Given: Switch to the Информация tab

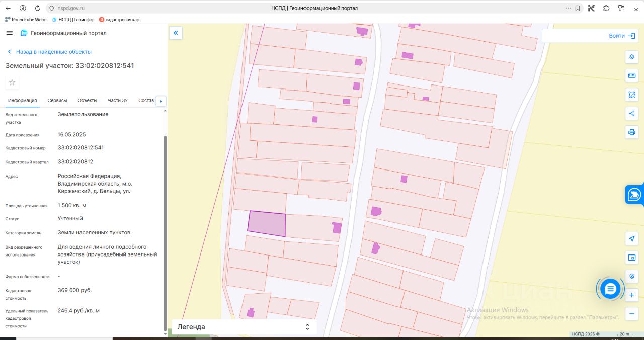Looking at the screenshot, I should coord(23,100).
